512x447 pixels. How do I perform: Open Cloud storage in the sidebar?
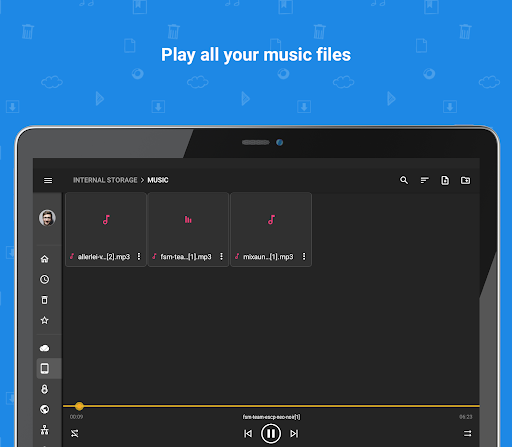tap(45, 348)
